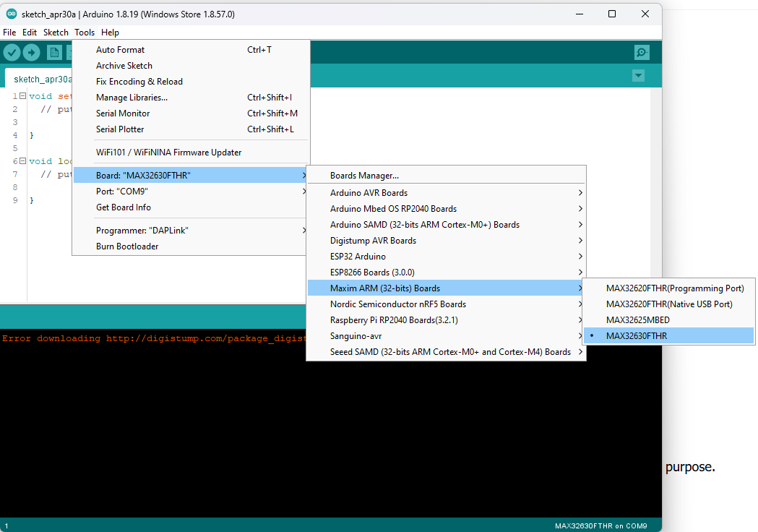This screenshot has width=758, height=532.
Task: Expand Arduino Mbed OS RP2040 Boards
Action: coord(446,209)
